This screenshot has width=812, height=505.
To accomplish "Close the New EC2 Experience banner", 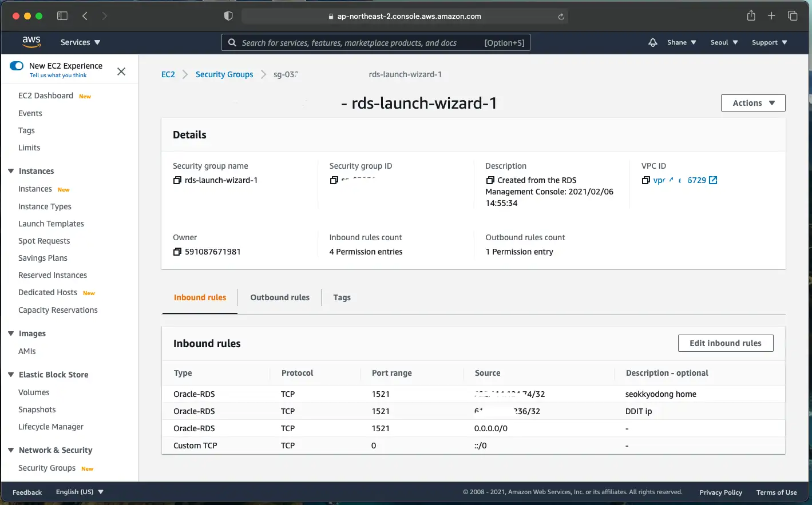I will coord(121,71).
